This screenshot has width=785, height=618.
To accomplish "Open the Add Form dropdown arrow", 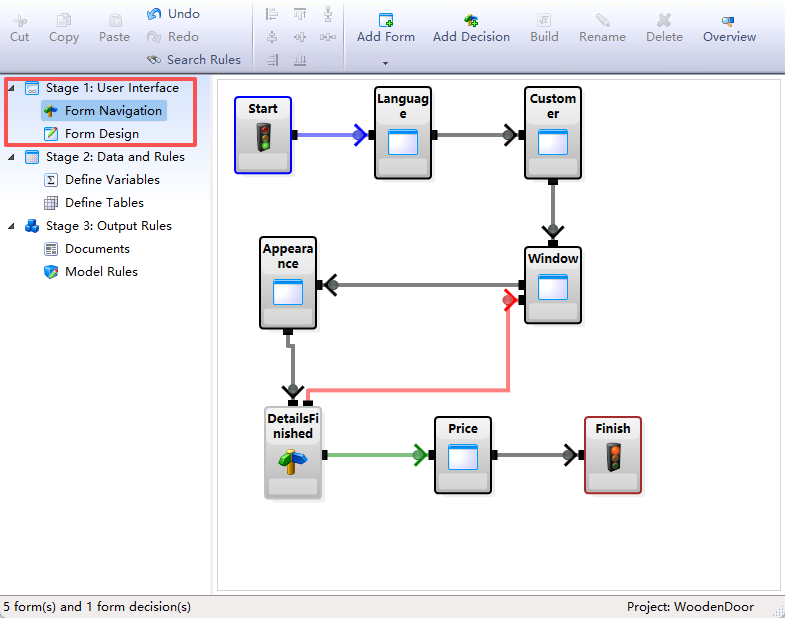I will click(x=386, y=63).
